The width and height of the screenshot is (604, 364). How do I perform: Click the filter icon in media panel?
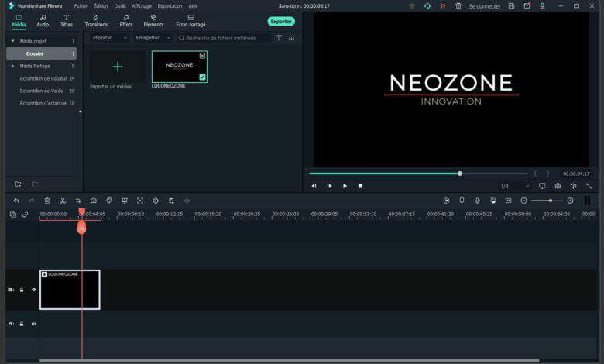pyautogui.click(x=279, y=38)
